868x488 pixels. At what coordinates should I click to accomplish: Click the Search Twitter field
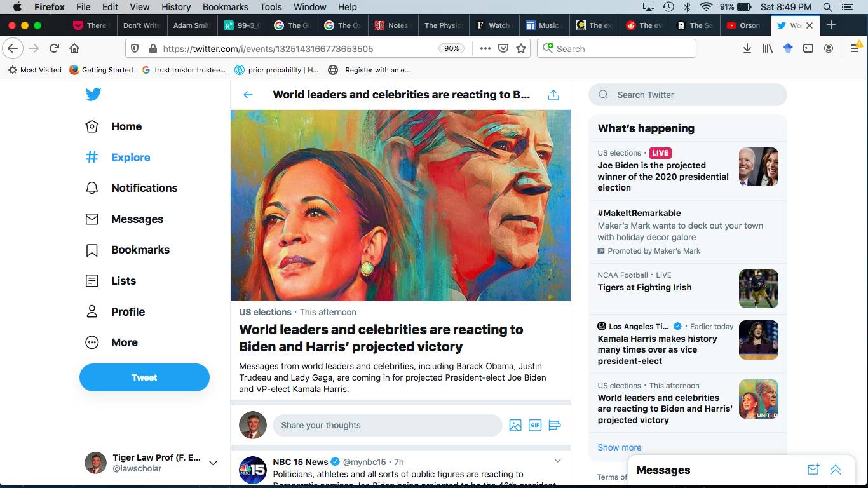pos(688,95)
